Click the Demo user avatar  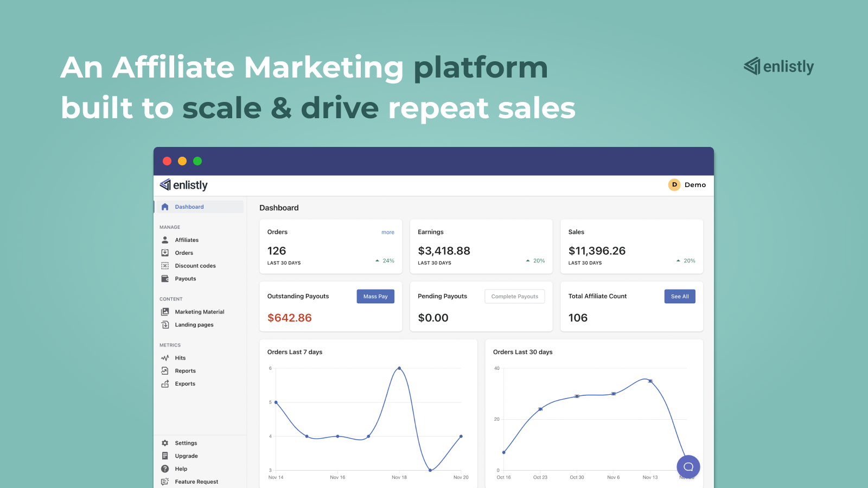pos(674,185)
